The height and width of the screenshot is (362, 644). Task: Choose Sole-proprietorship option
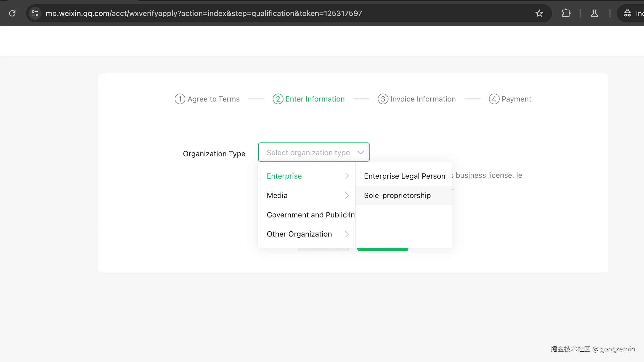coord(397,196)
